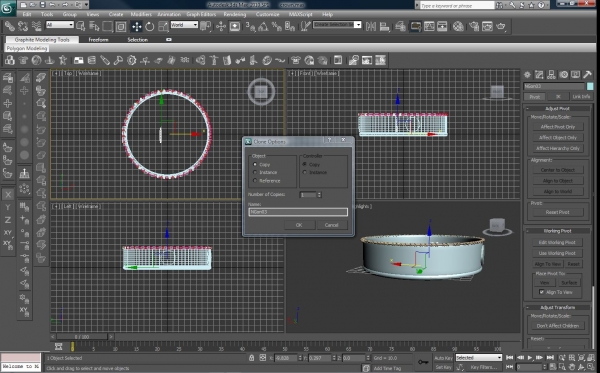
Task: Open the Create tab in command panel
Action: pyautogui.click(x=527, y=75)
